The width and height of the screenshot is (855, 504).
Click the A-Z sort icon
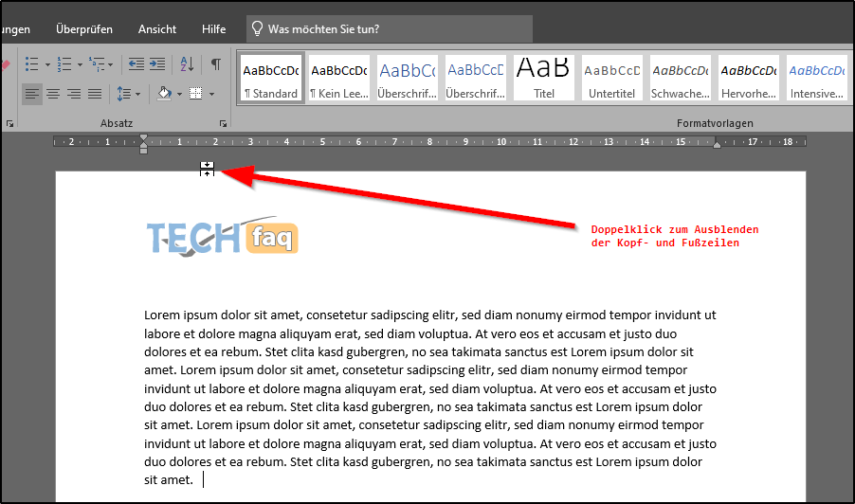(x=187, y=64)
